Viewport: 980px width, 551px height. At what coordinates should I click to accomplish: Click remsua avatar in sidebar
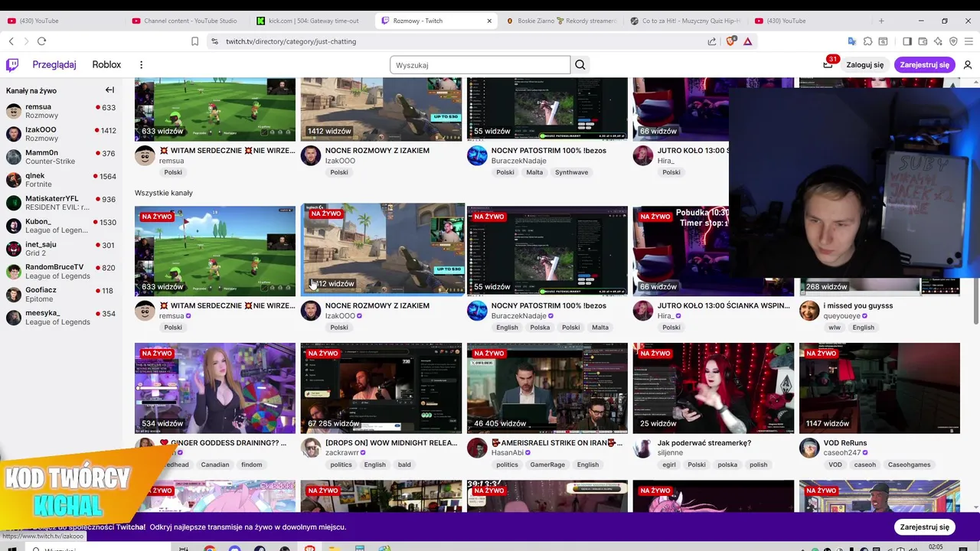13,111
